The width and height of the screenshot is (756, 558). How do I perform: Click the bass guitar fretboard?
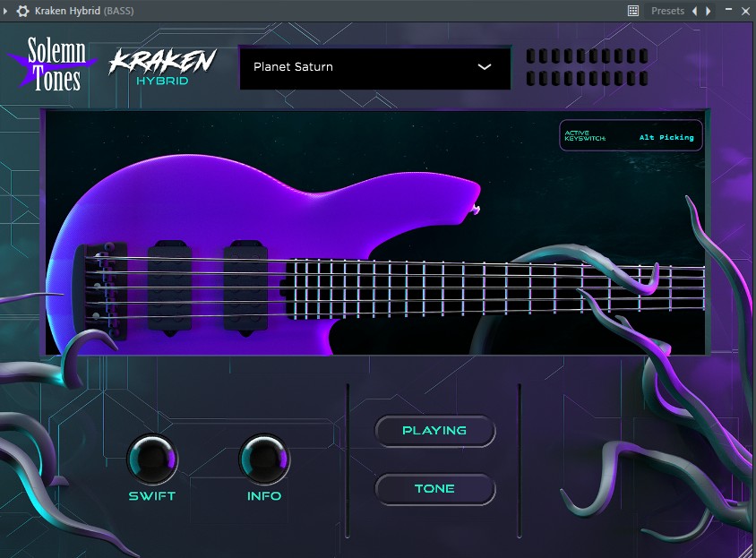495,289
